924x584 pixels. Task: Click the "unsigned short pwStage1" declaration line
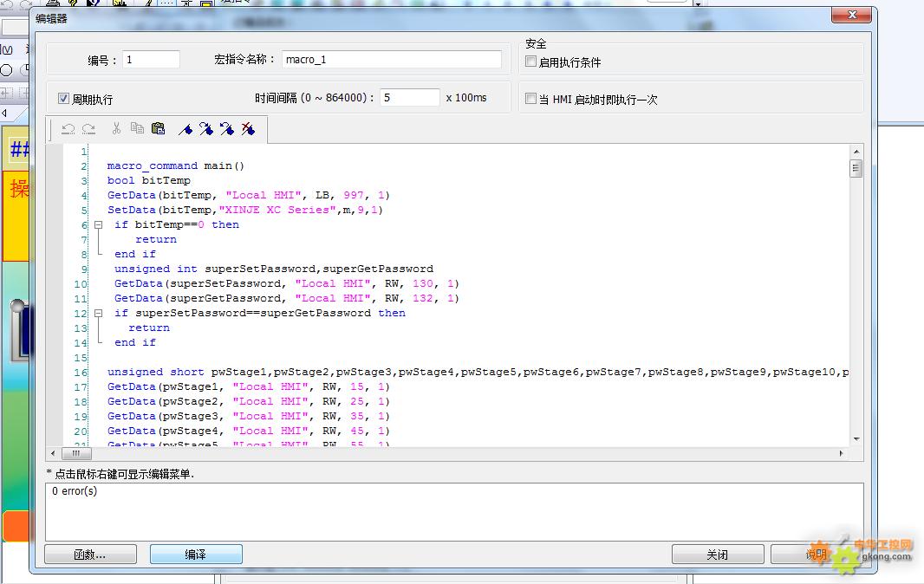pyautogui.click(x=478, y=372)
